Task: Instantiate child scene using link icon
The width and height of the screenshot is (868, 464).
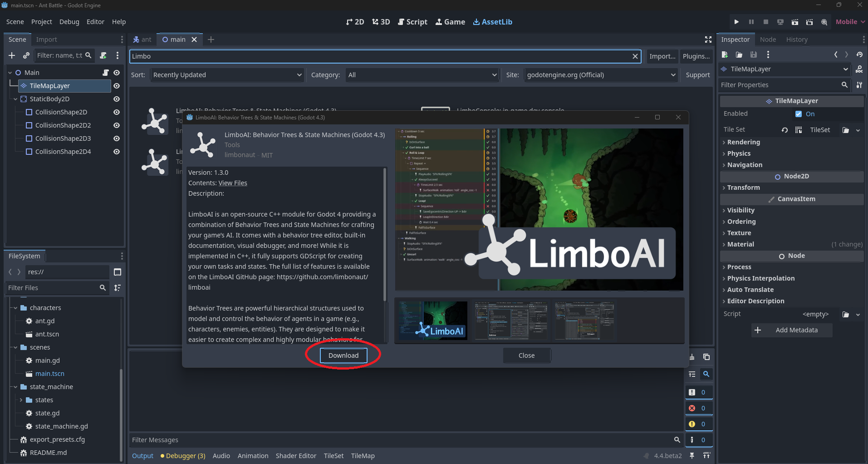Action: click(x=26, y=55)
